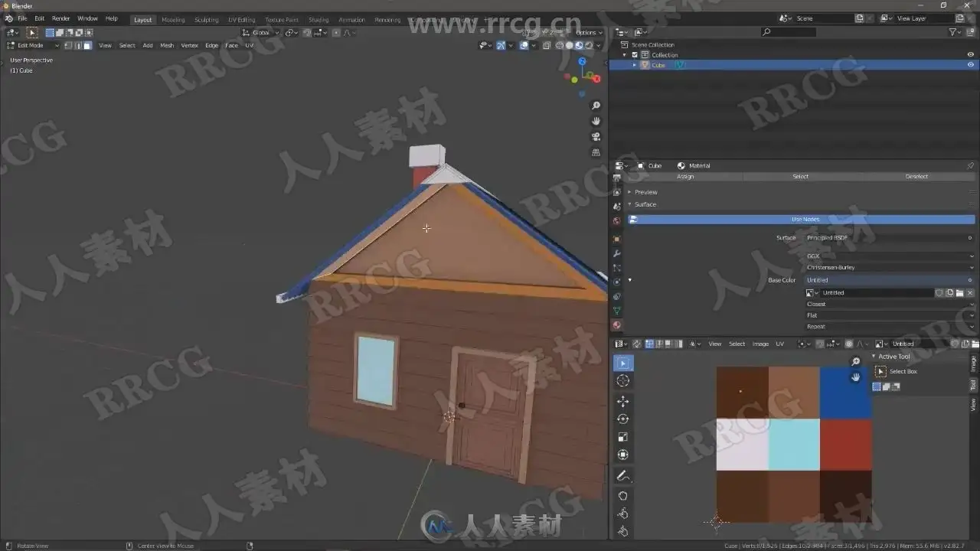Select the UV Relax sculpt tool
The width and height of the screenshot is (980, 551).
[623, 513]
